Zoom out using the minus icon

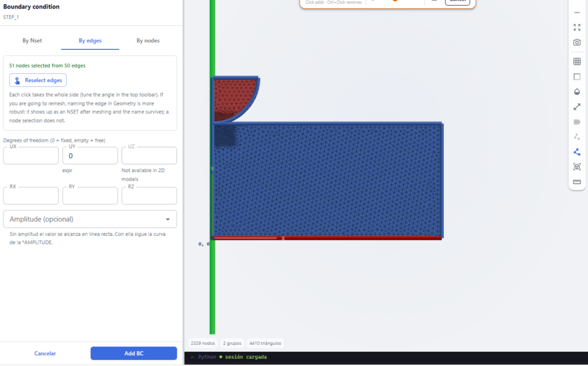click(x=577, y=13)
